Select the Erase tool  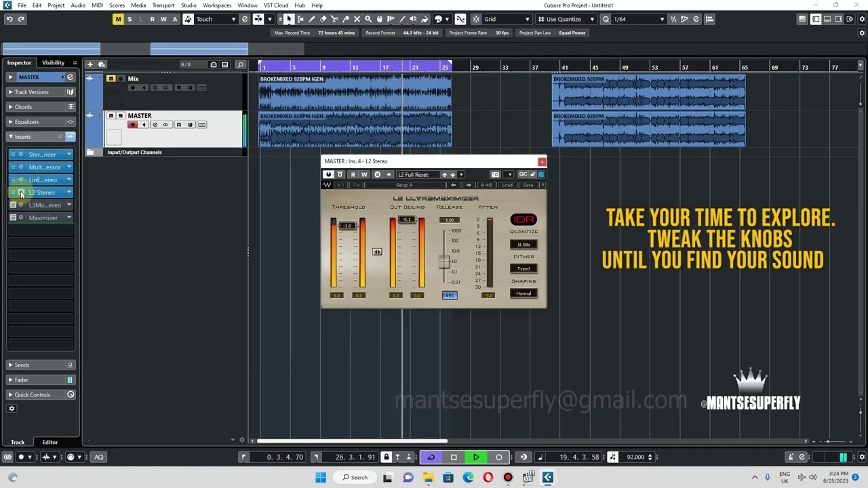(x=323, y=19)
